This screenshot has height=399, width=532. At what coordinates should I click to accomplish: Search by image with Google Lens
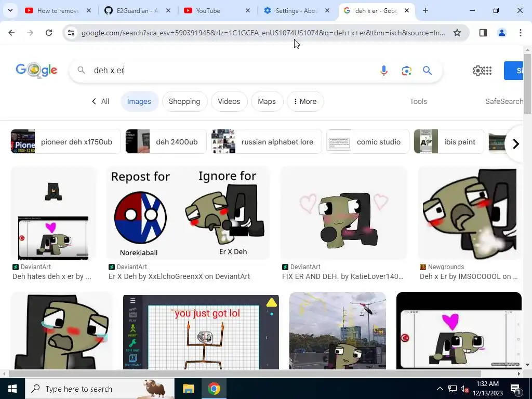(x=406, y=70)
